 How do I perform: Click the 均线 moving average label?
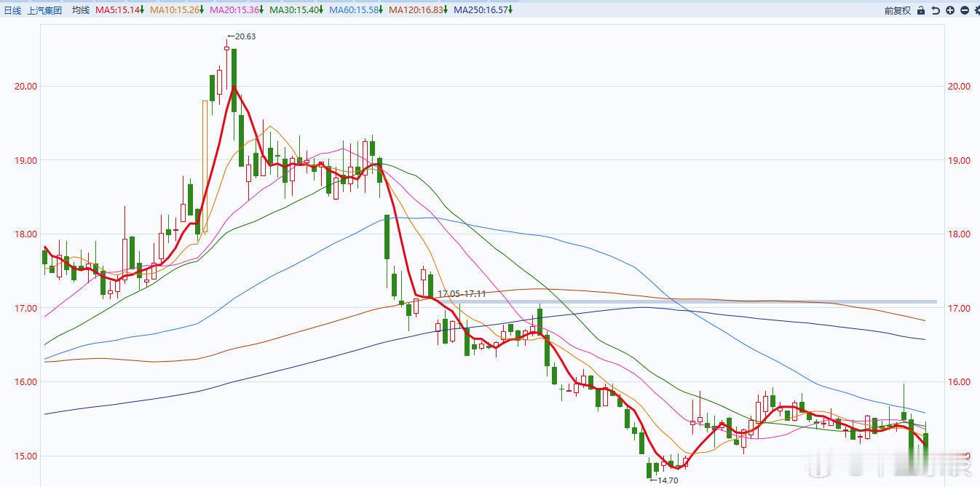(81, 10)
